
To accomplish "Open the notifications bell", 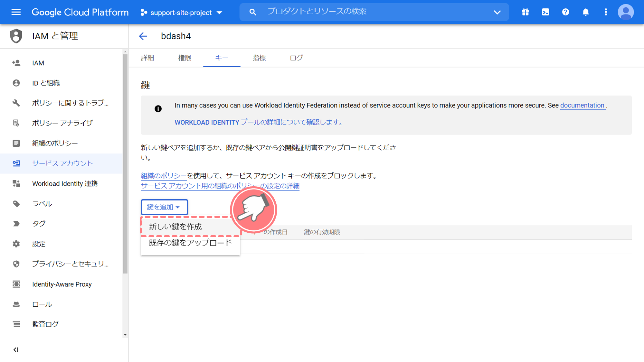I will point(586,12).
